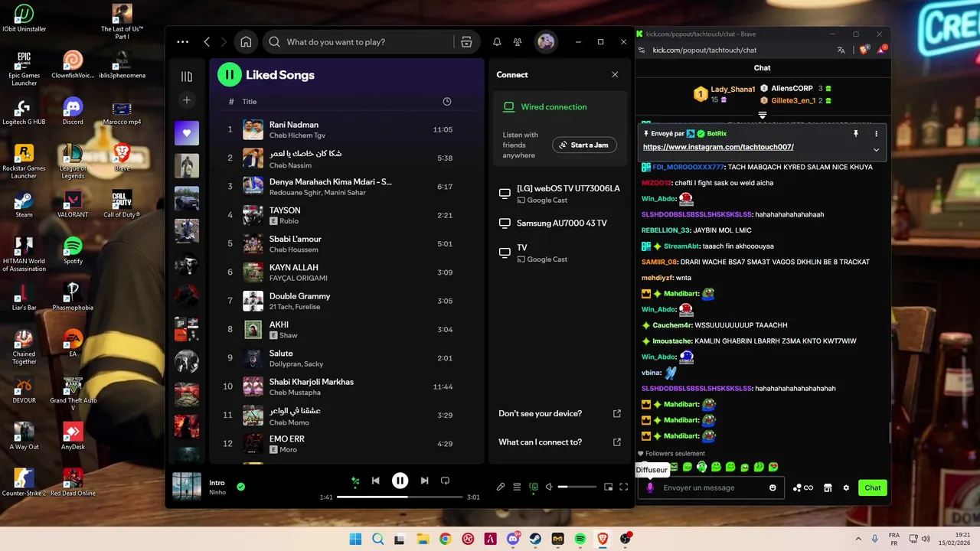Mute the Spotify volume speaker icon
The width and height of the screenshot is (980, 551).
pyautogui.click(x=548, y=487)
